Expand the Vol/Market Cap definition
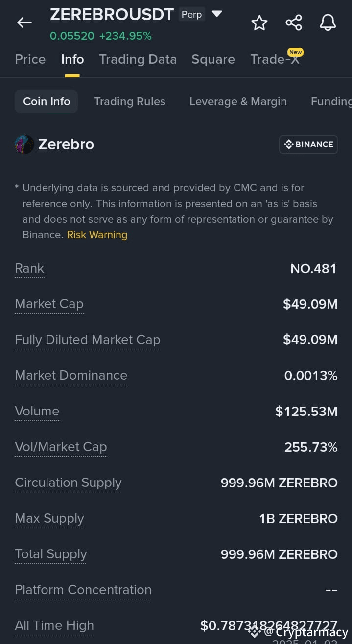The height and width of the screenshot is (644, 352). coord(61,447)
